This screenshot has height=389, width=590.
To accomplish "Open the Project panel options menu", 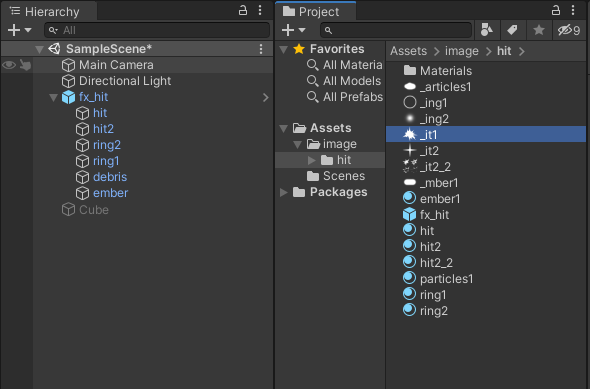I will [x=573, y=11].
